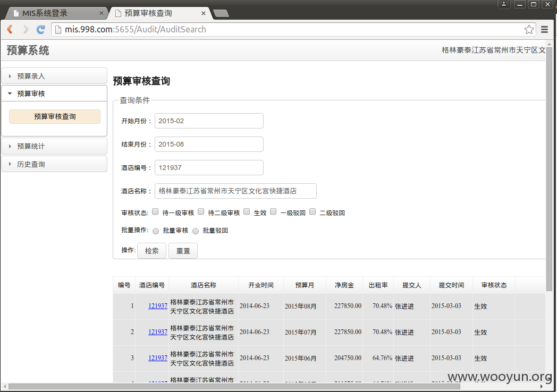Click the 预算月 column header
This screenshot has height=392, width=557.
point(305,285)
